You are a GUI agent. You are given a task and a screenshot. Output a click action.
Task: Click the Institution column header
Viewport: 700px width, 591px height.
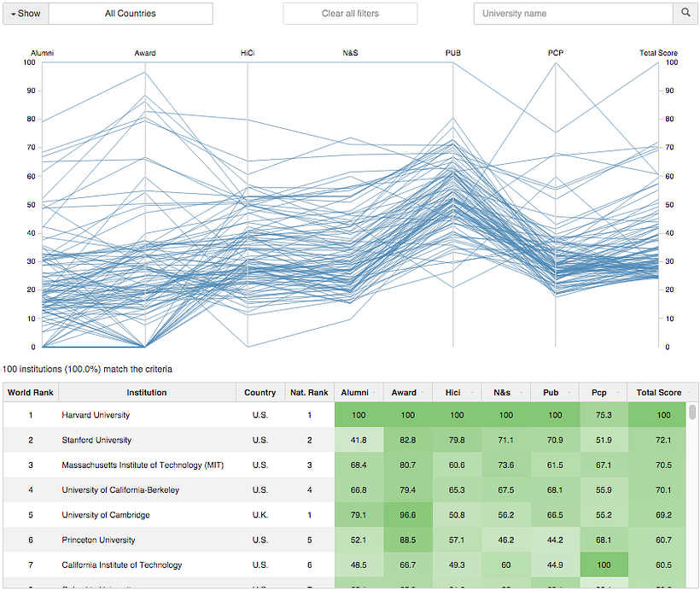tap(147, 392)
